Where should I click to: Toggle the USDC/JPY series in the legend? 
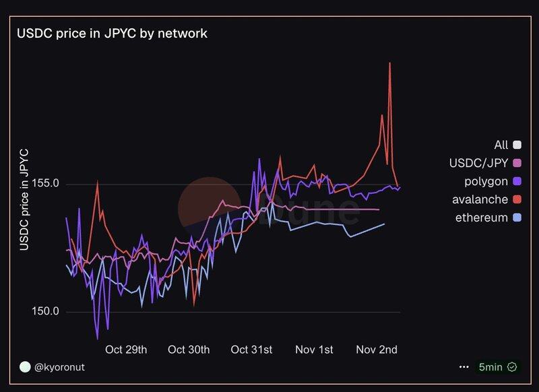point(478,163)
